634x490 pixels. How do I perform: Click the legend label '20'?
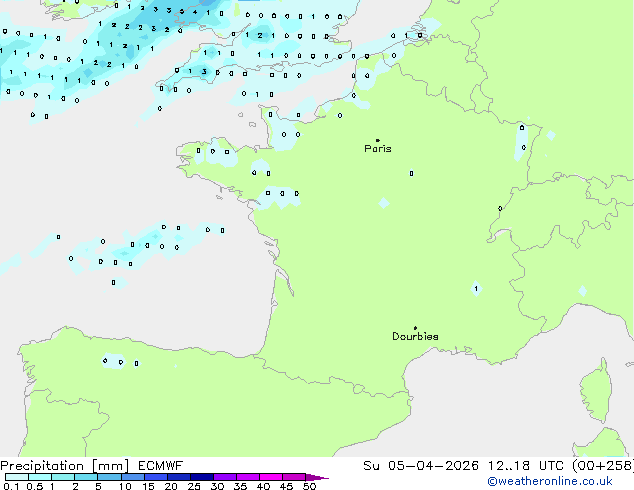coord(171,486)
